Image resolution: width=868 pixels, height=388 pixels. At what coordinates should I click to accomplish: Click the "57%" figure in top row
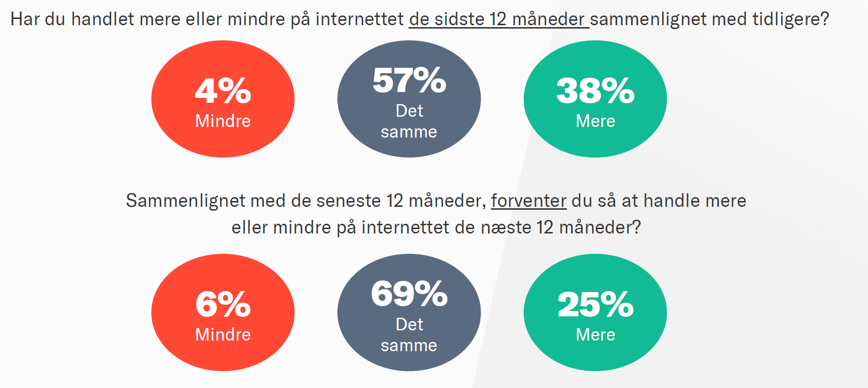[409, 80]
